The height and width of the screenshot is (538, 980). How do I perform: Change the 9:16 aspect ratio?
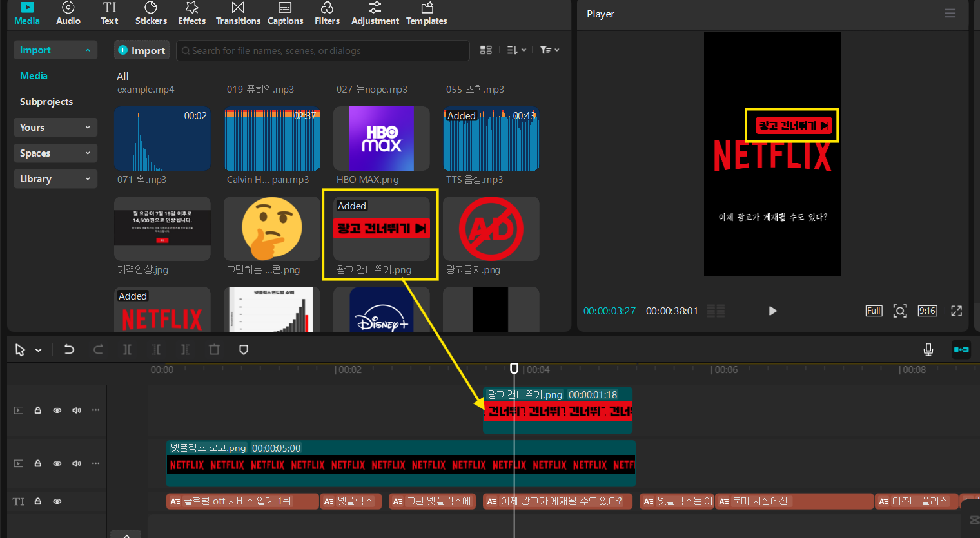(x=928, y=311)
